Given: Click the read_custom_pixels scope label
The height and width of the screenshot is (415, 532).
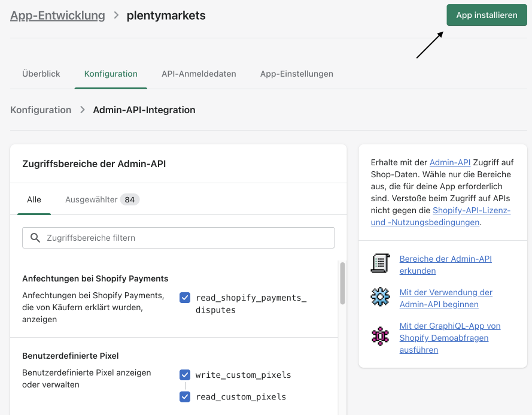Looking at the screenshot, I should 241,396.
